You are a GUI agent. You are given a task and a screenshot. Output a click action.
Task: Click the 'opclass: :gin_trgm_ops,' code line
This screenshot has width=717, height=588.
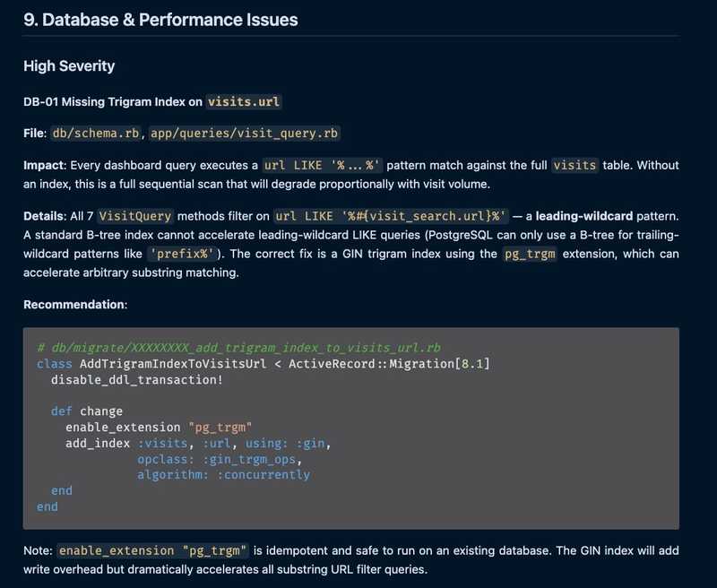click(x=220, y=459)
